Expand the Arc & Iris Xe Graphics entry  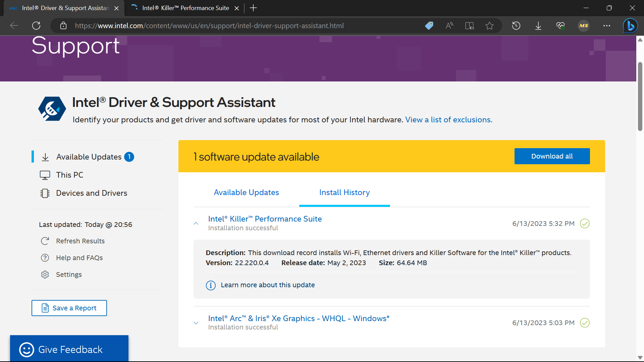[x=196, y=323]
